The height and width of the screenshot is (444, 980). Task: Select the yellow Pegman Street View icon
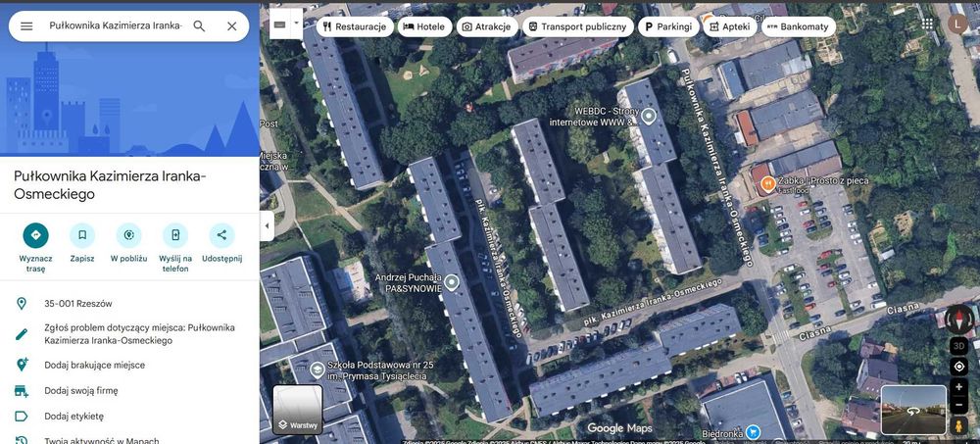pos(958,425)
